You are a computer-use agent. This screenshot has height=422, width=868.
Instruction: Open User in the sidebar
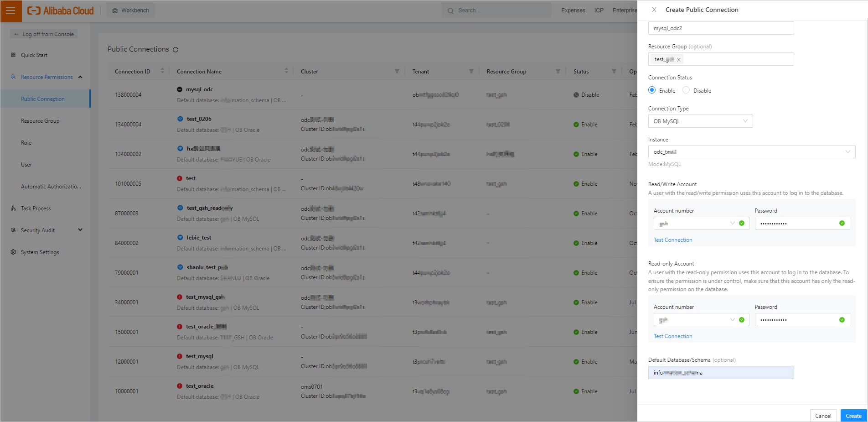[x=26, y=165]
